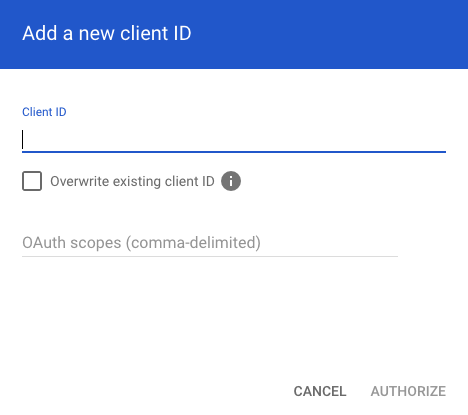
Task: Focus the Client ID text field
Action: 234,140
